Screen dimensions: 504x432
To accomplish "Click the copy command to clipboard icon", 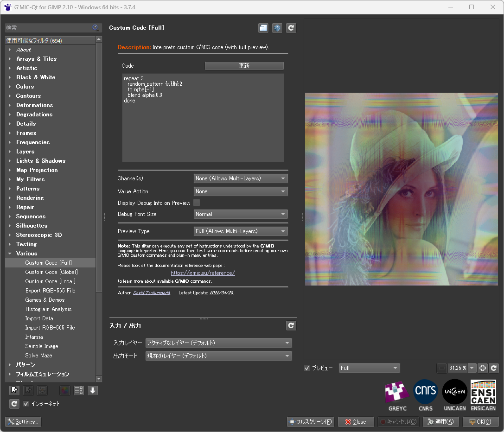I will click(263, 28).
